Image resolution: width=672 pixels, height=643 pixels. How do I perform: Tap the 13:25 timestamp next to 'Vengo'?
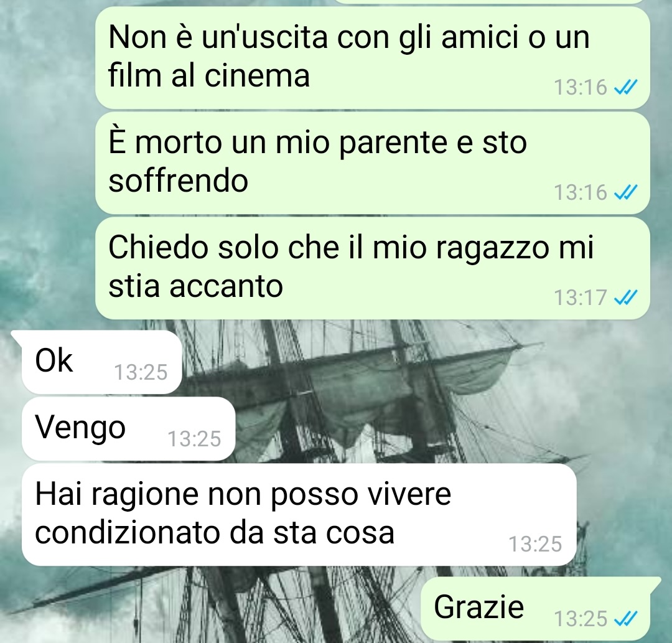point(194,439)
